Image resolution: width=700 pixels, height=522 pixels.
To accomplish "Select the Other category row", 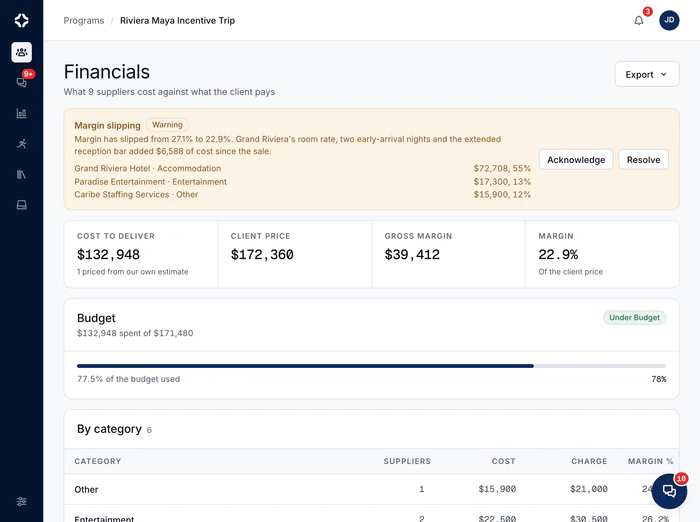I will 371,489.
